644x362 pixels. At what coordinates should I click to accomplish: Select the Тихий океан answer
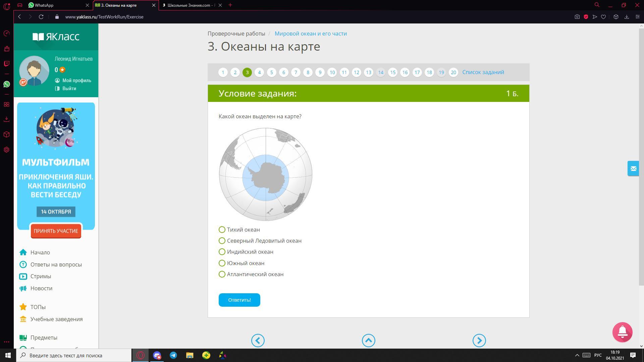click(222, 230)
